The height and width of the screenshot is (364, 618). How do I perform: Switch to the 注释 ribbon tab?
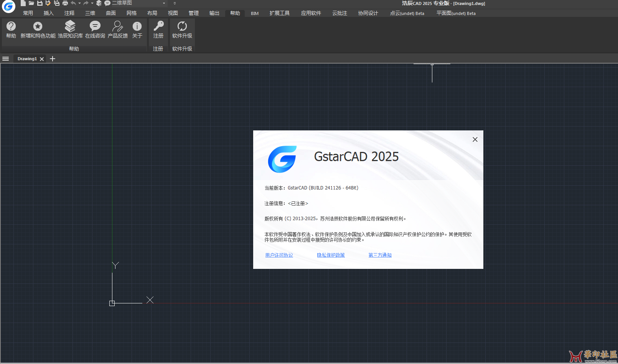pos(69,13)
